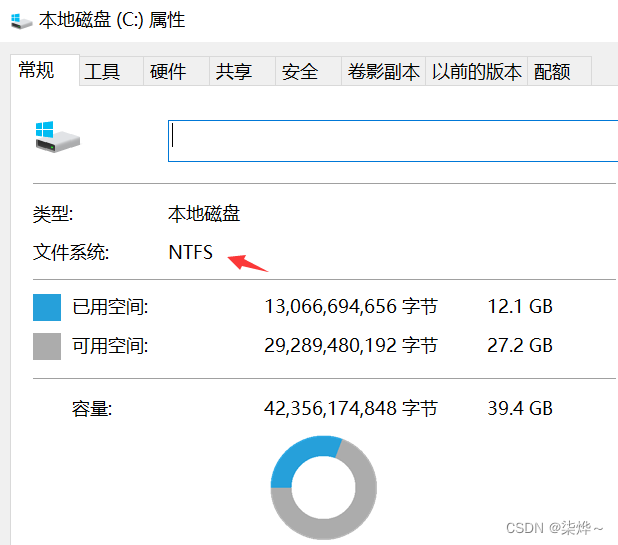This screenshot has width=618, height=545.
Task: Click the 13,066,694,656 字节 used space value
Action: pos(351,307)
